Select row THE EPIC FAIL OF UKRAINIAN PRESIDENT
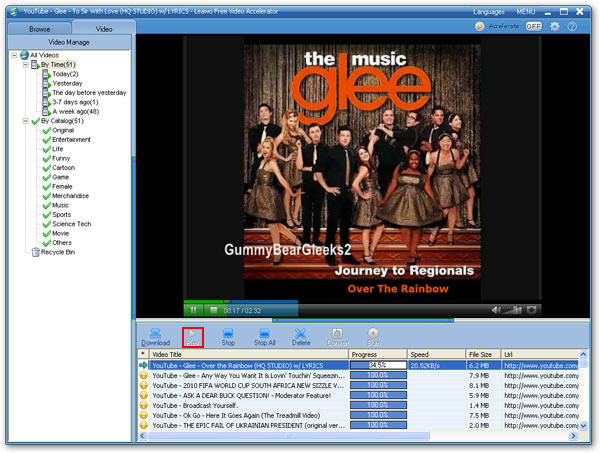600x453 pixels. click(359, 425)
